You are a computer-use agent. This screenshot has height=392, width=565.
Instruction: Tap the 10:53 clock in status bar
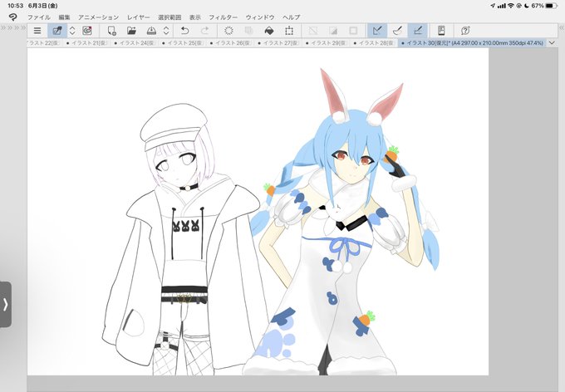pyautogui.click(x=15, y=6)
